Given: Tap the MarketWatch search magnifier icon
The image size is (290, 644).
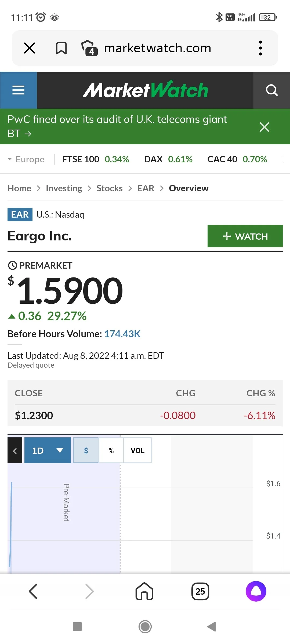Looking at the screenshot, I should (x=271, y=90).
